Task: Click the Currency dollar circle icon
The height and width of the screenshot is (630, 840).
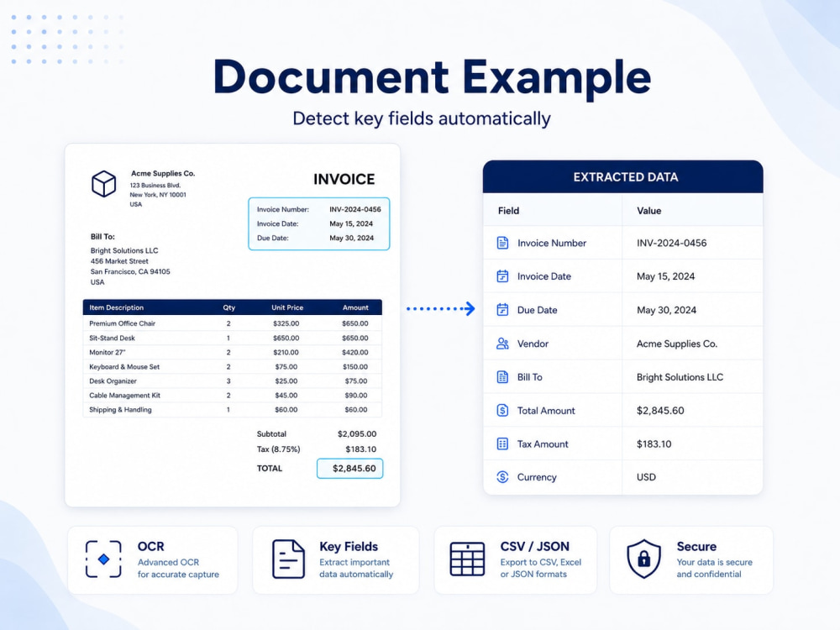Action: click(502, 477)
